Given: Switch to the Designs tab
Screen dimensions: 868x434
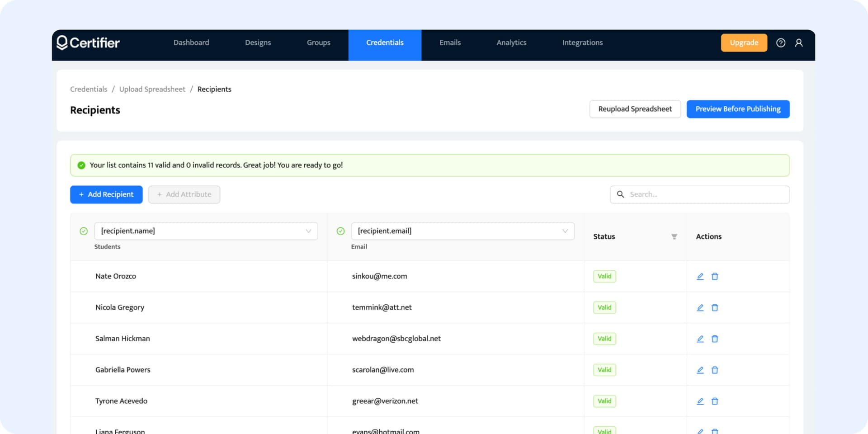Looking at the screenshot, I should tap(258, 43).
